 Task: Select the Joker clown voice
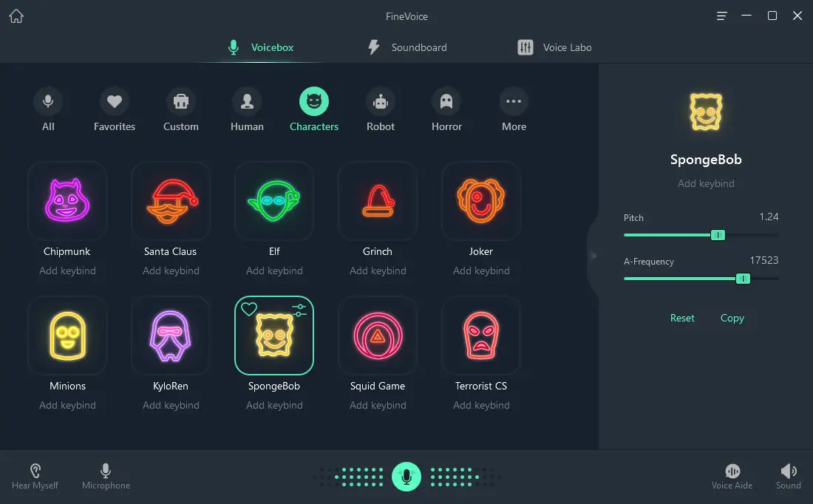(x=481, y=201)
